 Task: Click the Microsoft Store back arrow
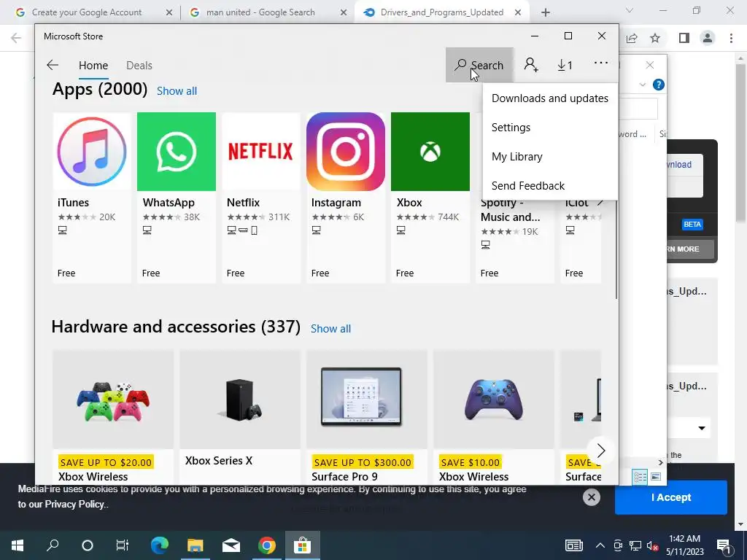point(53,65)
